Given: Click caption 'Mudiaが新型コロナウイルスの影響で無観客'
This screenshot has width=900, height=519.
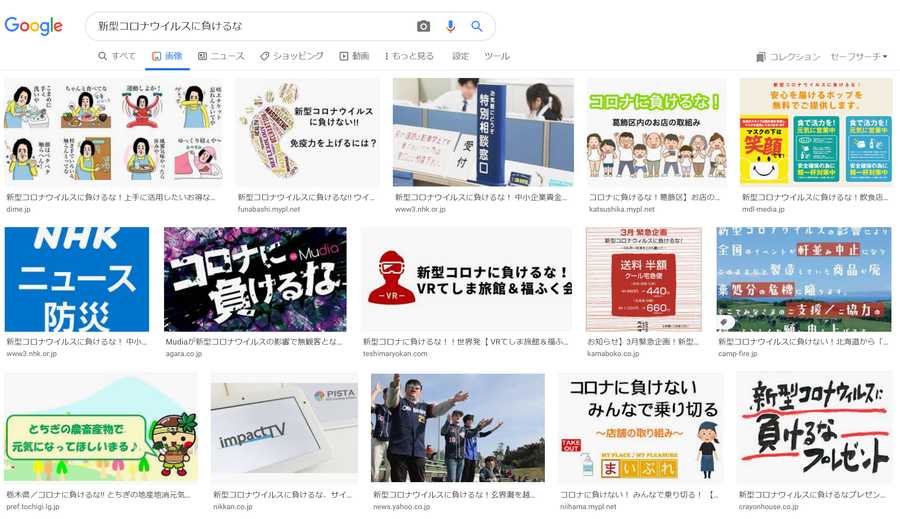Looking at the screenshot, I should [254, 342].
